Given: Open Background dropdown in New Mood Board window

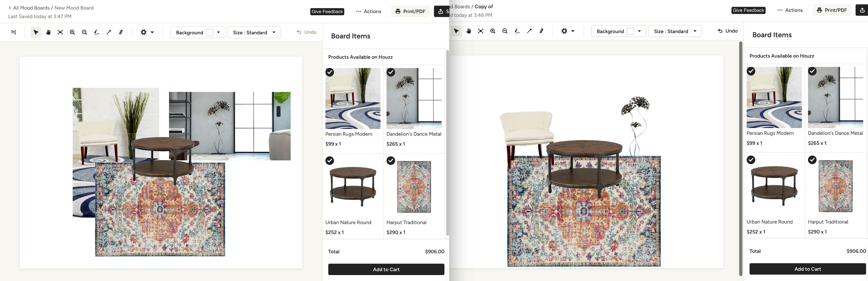Looking at the screenshot, I should pos(198,32).
